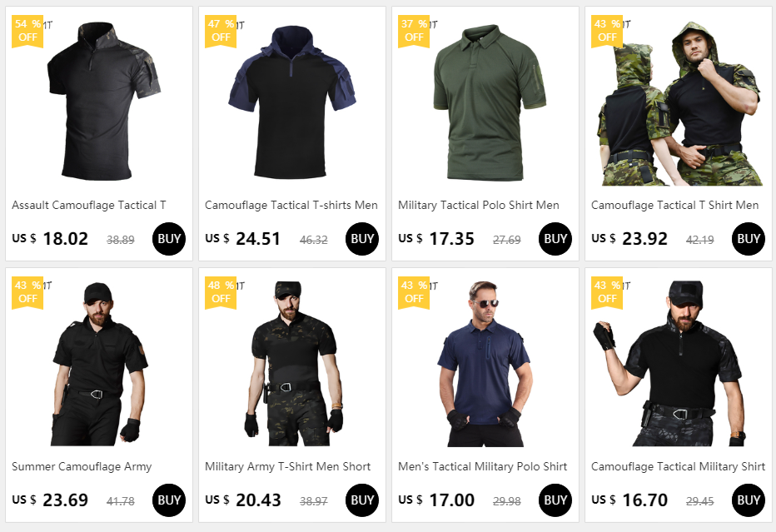Open the Camouflage Tactical T-shirts Men title
The height and width of the screenshot is (532, 776).
coord(291,206)
